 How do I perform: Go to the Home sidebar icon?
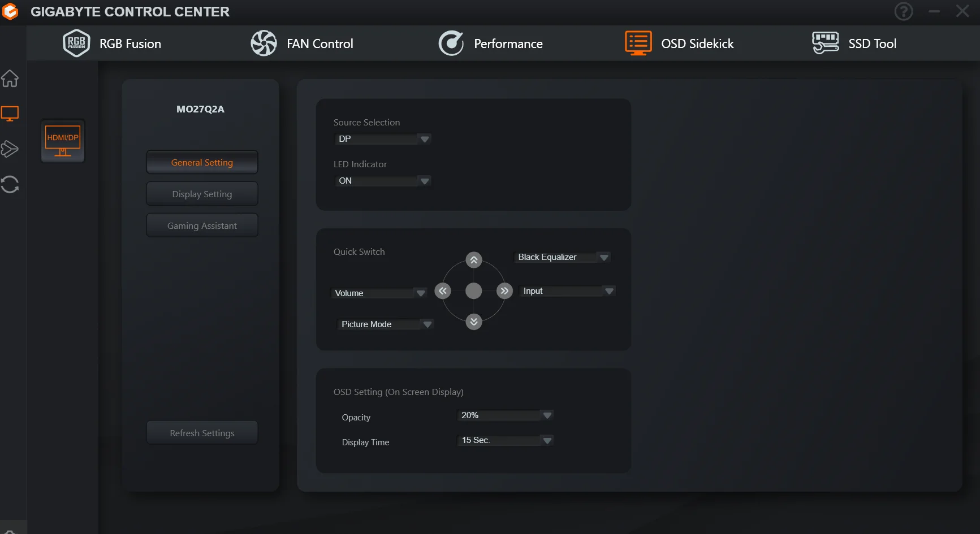pyautogui.click(x=10, y=79)
